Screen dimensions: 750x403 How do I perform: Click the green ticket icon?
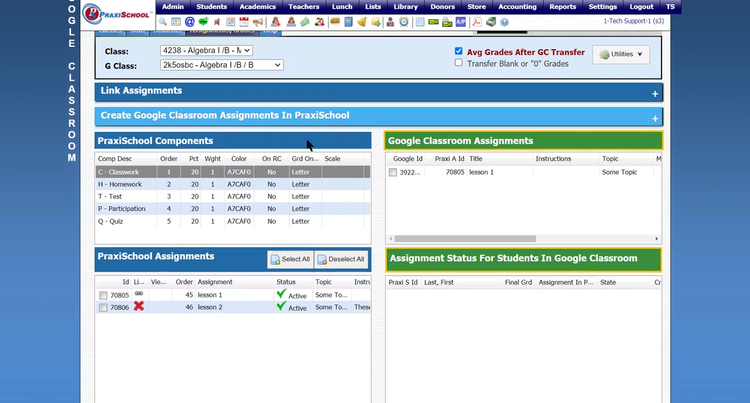(305, 22)
